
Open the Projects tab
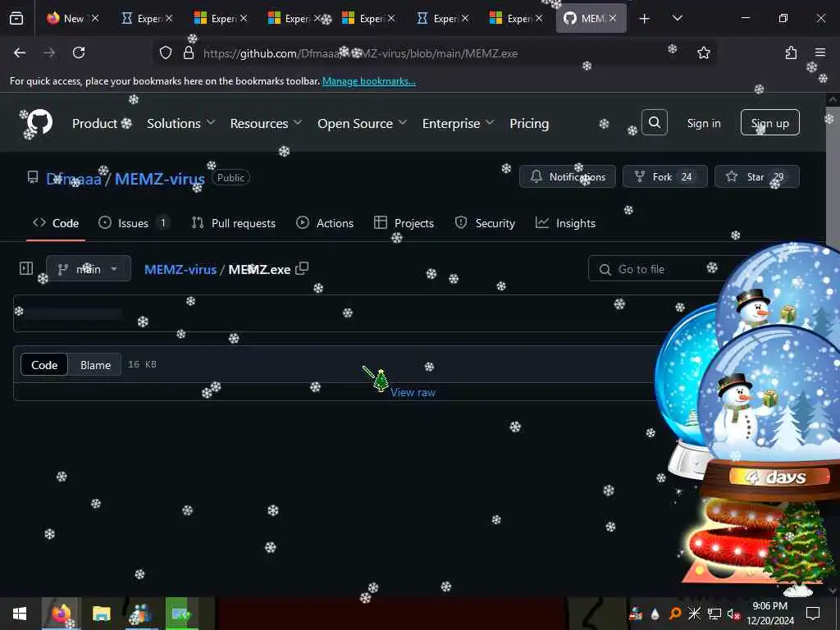404,223
